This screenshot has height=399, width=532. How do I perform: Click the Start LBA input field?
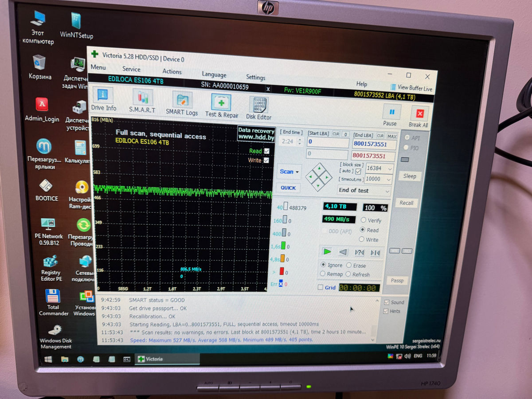click(x=328, y=142)
